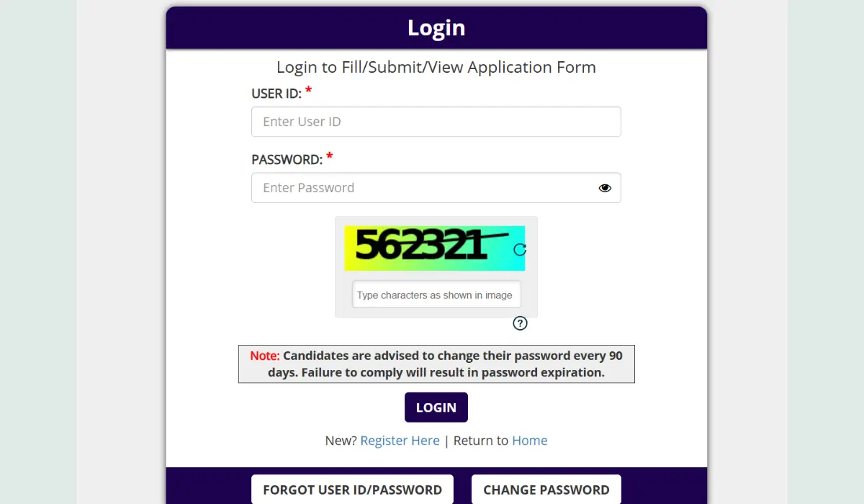The width and height of the screenshot is (864, 504).
Task: Click the red asterisk beside USER ID
Action: pyautogui.click(x=309, y=91)
